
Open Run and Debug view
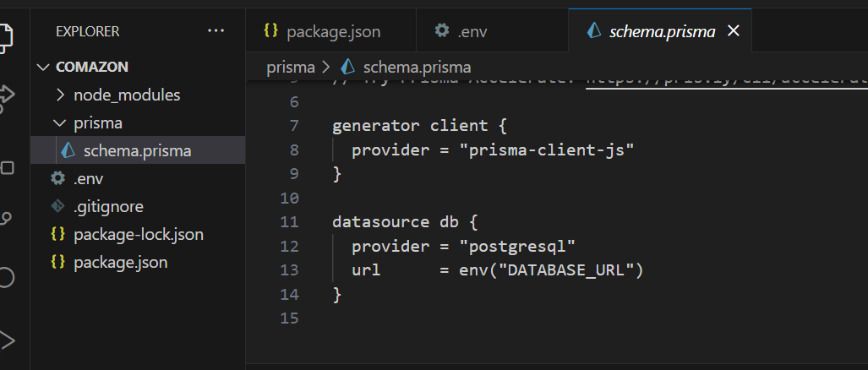5,340
